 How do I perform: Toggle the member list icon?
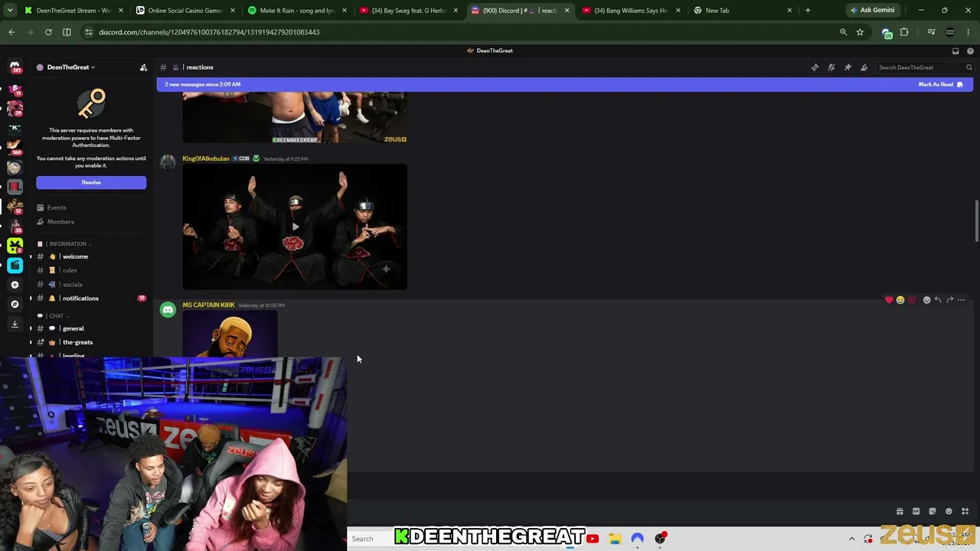click(864, 67)
